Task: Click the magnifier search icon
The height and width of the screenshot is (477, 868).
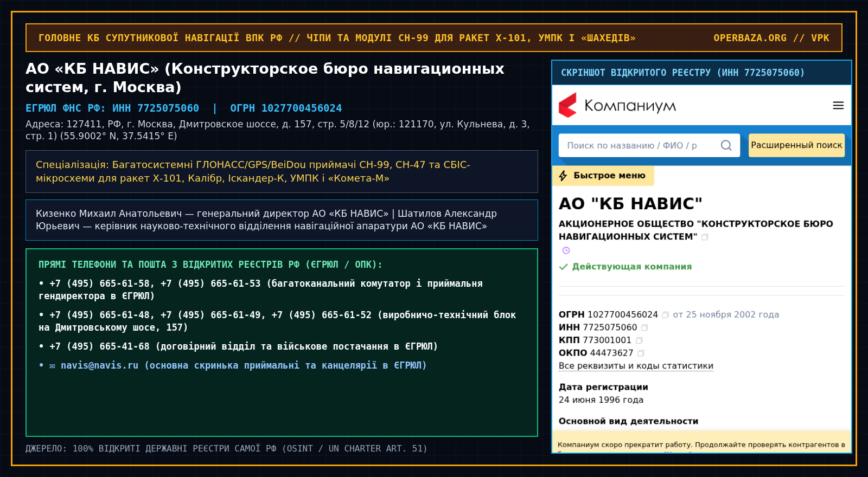Action: (726, 145)
